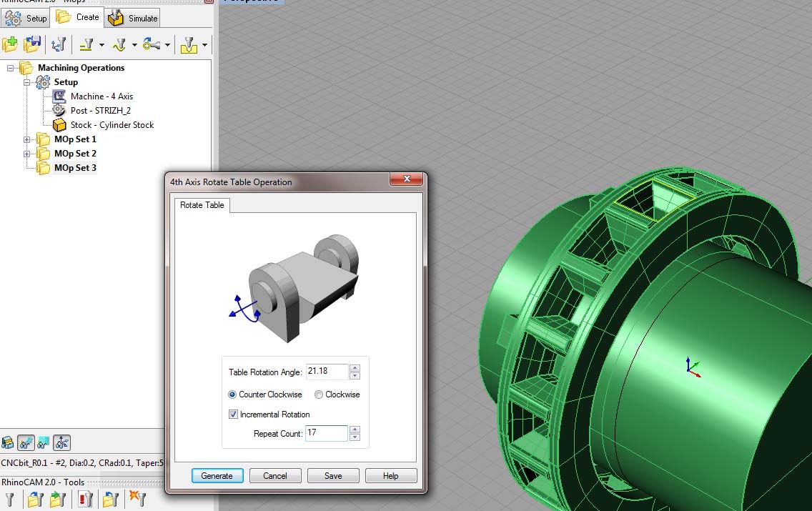Open the Setup tab
Viewport: 812px width, 511px height.
pos(26,18)
